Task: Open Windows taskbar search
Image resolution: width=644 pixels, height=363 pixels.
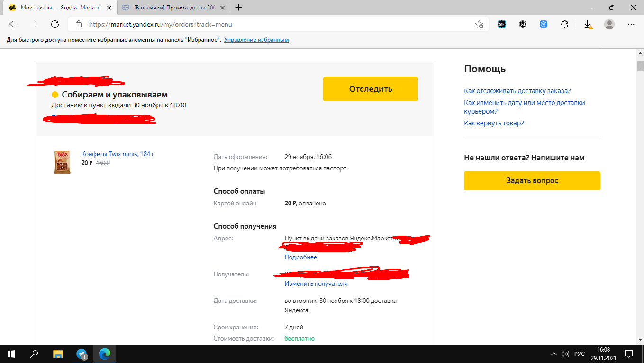Action: (x=34, y=354)
